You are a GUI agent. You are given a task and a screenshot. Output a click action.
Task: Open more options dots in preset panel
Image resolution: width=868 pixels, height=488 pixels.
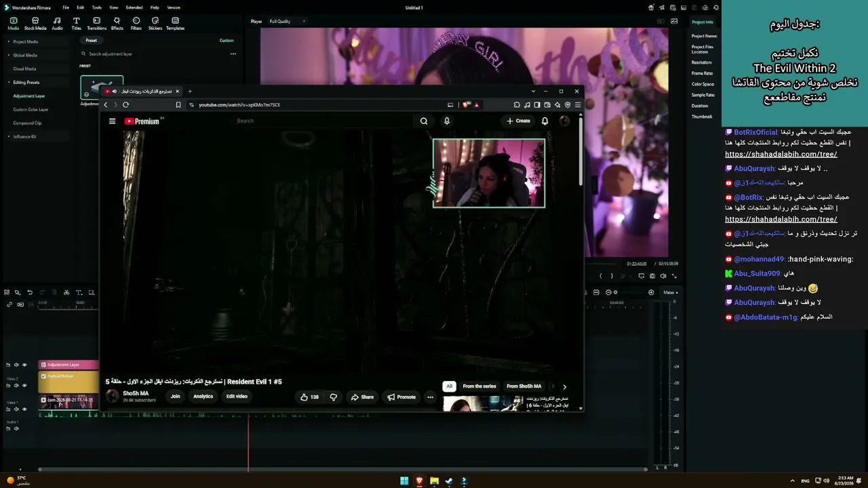233,54
